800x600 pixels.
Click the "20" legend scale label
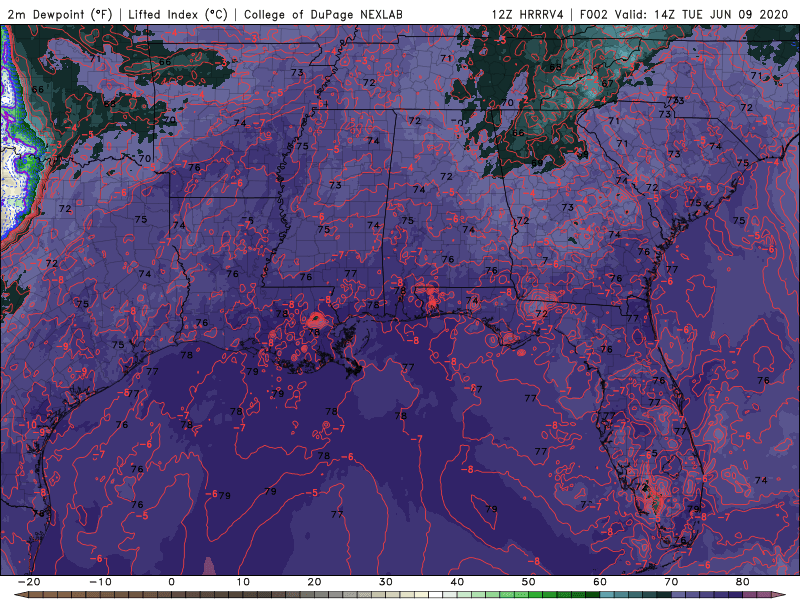pyautogui.click(x=314, y=582)
